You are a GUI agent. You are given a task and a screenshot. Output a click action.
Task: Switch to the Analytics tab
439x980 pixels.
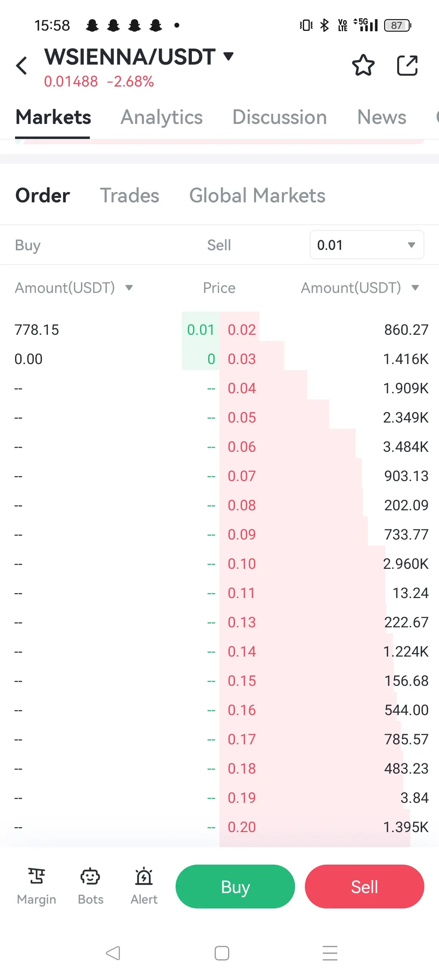(162, 117)
